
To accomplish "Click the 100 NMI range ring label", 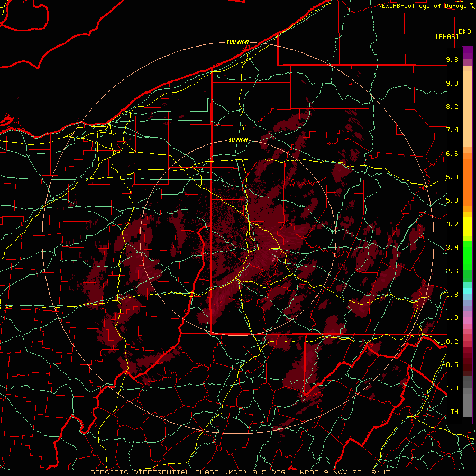I will point(237,42).
